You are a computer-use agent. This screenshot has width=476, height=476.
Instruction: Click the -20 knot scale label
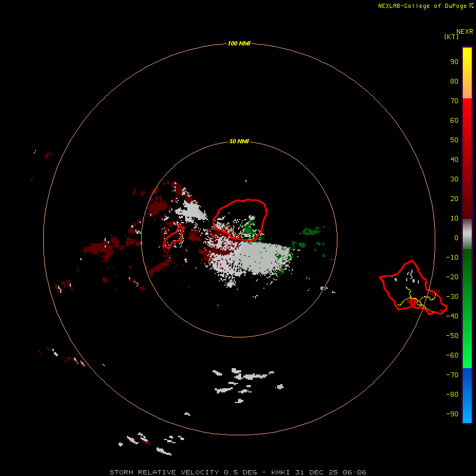pyautogui.click(x=452, y=277)
